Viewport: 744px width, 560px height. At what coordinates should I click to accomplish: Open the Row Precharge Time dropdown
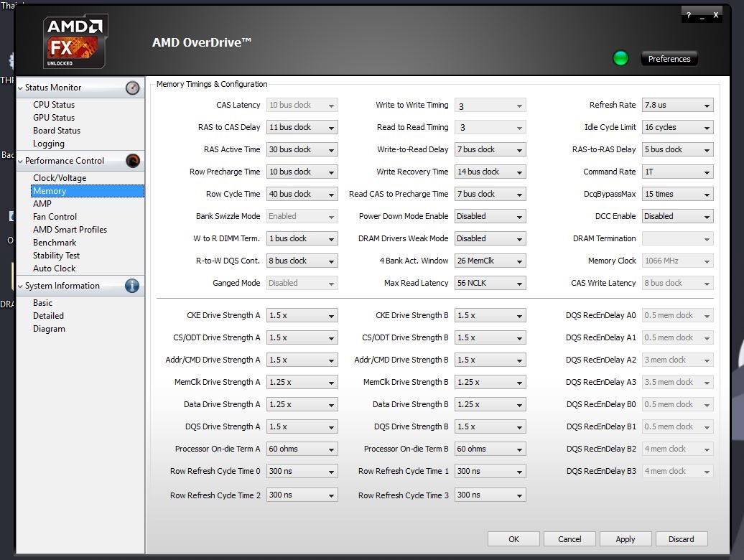(302, 172)
